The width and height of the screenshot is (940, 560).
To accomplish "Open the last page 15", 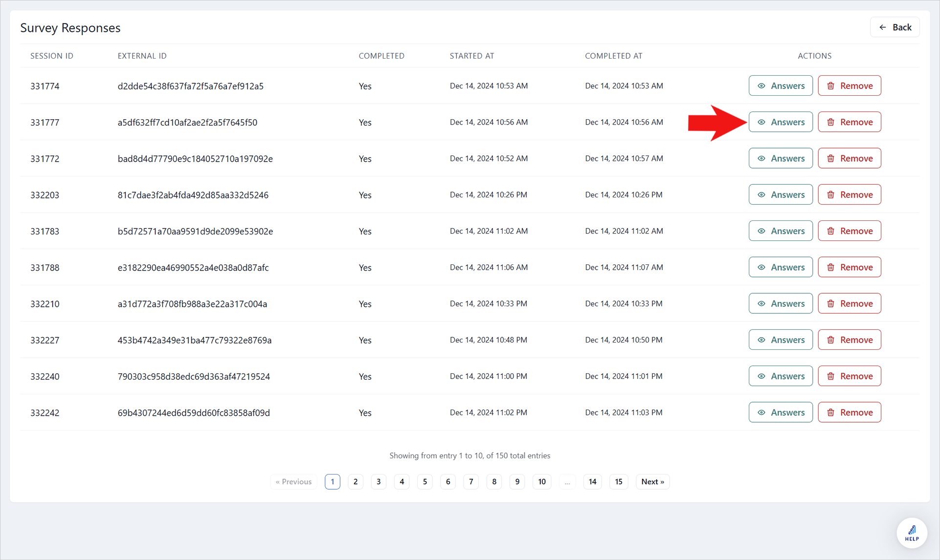I will coord(619,482).
